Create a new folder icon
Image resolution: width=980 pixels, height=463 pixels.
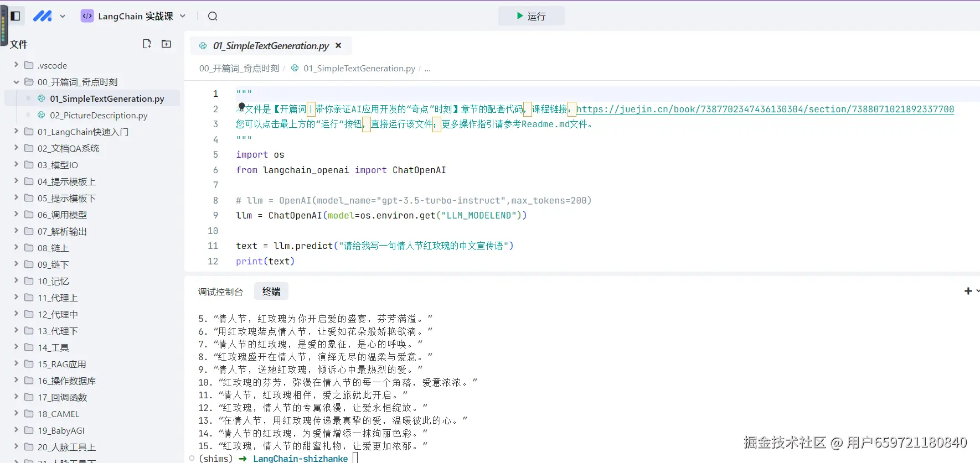166,44
